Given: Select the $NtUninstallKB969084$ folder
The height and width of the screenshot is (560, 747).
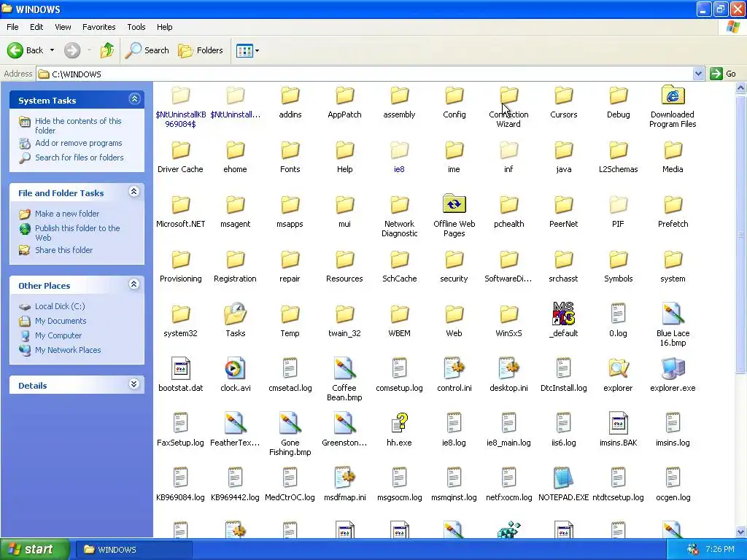Looking at the screenshot, I should click(181, 96).
